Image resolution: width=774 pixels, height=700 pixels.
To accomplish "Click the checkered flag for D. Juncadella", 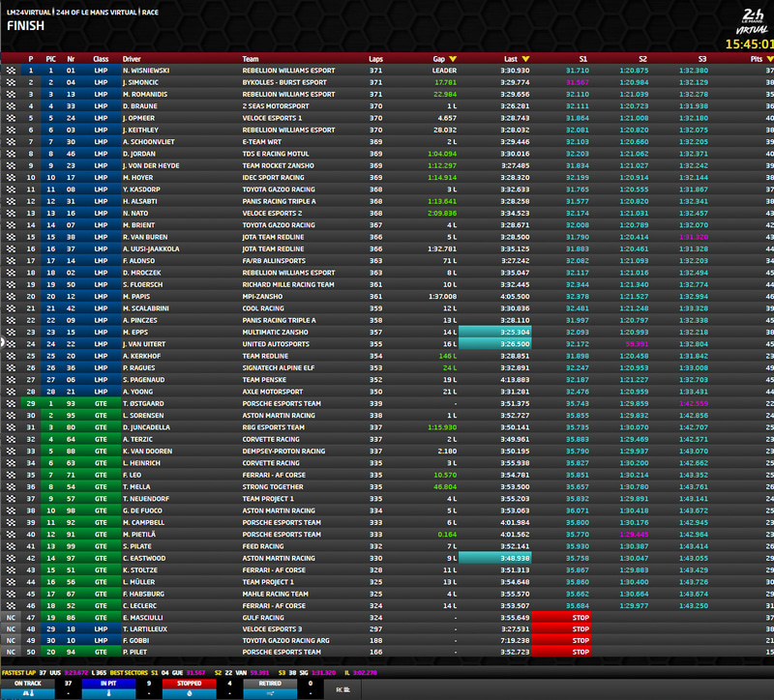I will click(x=11, y=427).
